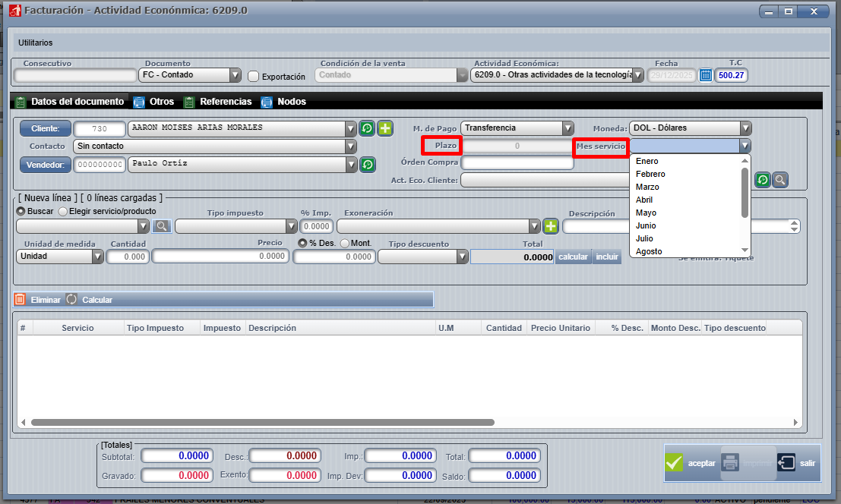Enable the Exportación checkbox
The height and width of the screenshot is (504, 841).
[254, 77]
